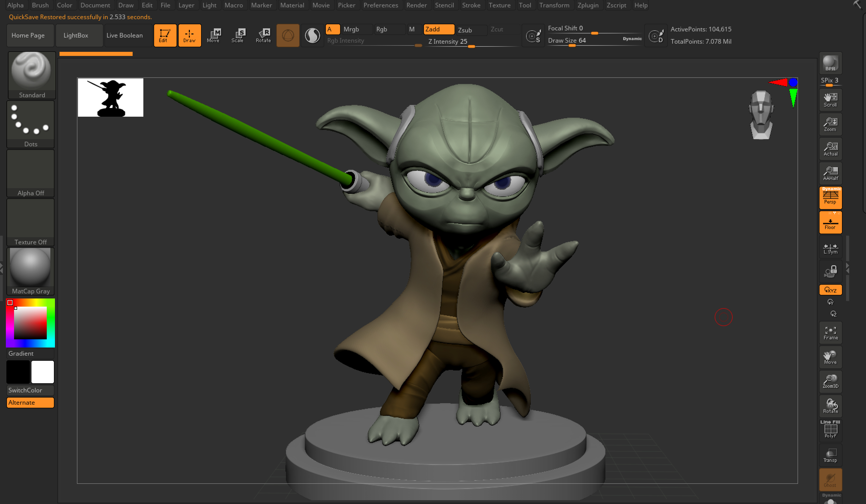Toggle XYZ rotation mode
Image resolution: width=866 pixels, height=504 pixels.
pos(830,290)
